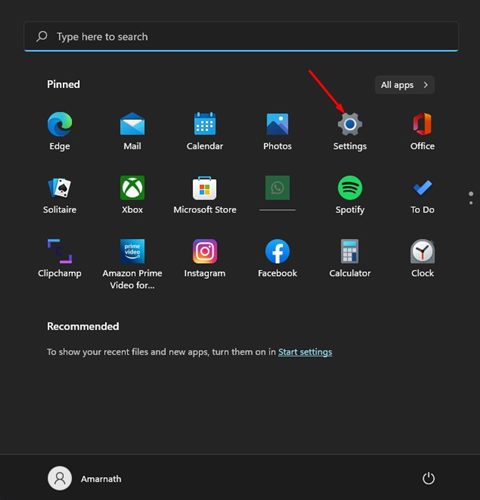Open the power options button

coord(428,478)
